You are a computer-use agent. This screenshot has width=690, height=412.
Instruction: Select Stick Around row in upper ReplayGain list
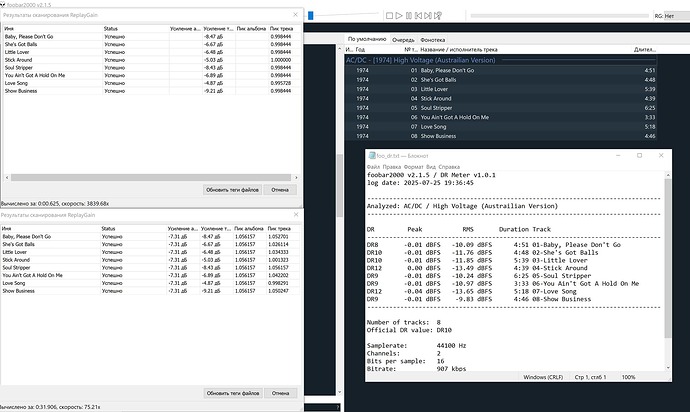coord(152,60)
